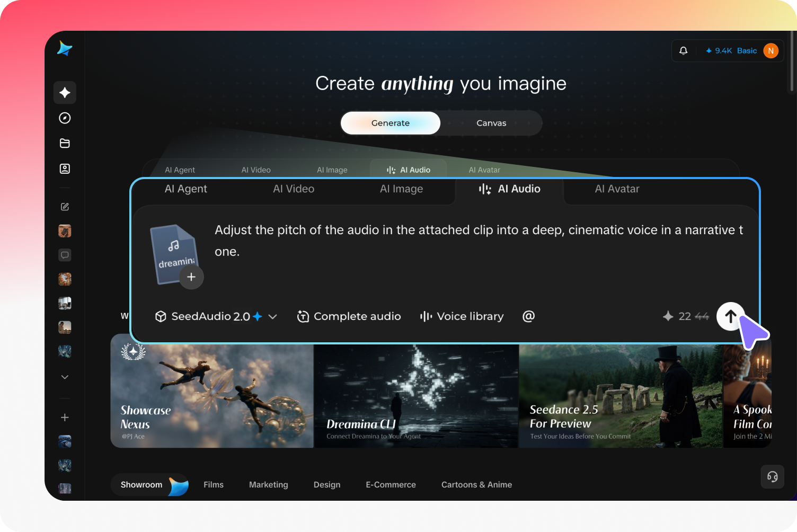This screenshot has width=797, height=532.
Task: Switch to Generate mode
Action: point(391,123)
